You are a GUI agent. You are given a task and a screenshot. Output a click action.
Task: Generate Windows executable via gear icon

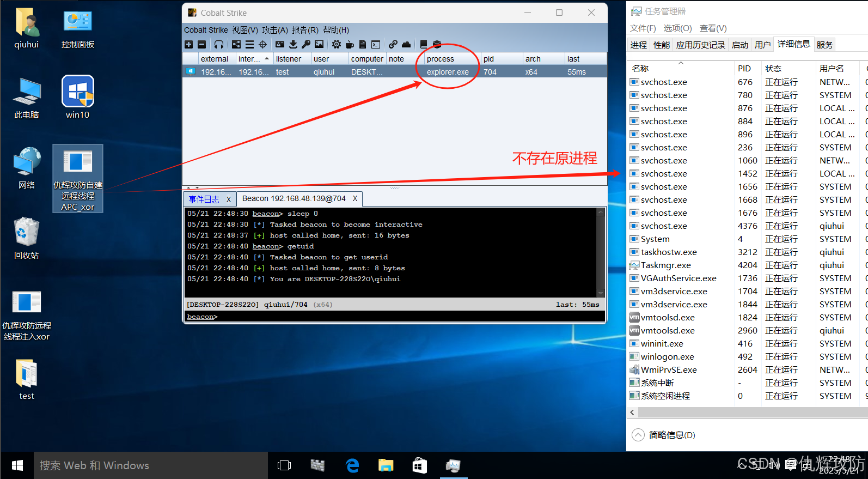click(x=337, y=45)
